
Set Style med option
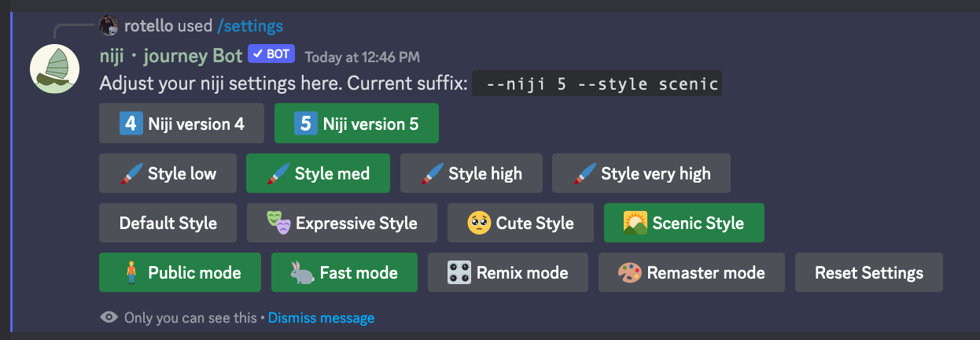click(319, 173)
